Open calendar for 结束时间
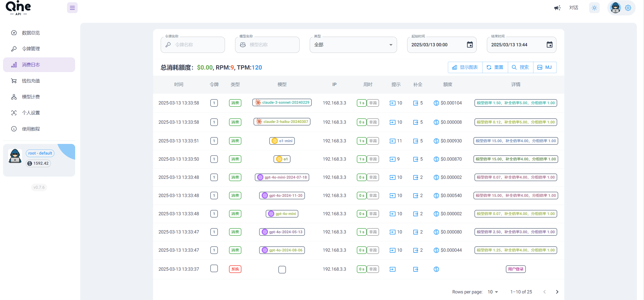The height and width of the screenshot is (300, 644). [549, 45]
